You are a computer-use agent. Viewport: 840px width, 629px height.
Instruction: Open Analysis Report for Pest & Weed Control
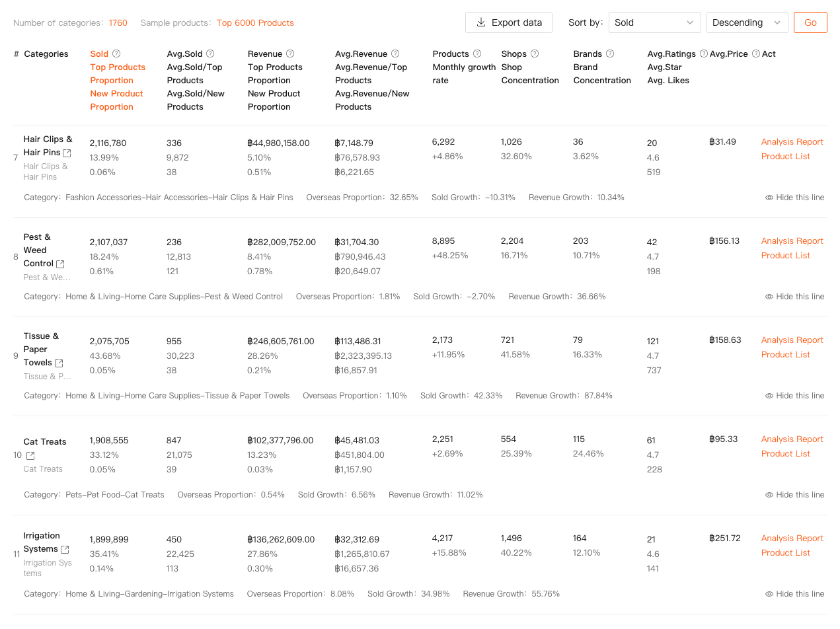coord(792,241)
